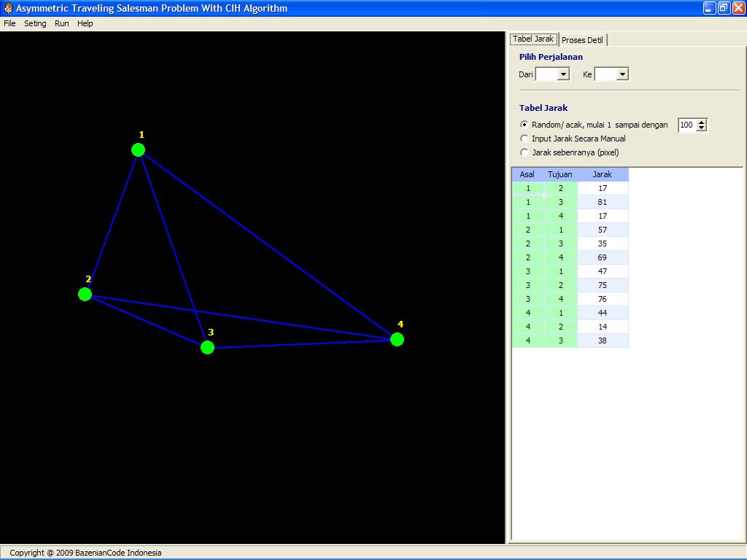This screenshot has height=560, width=747.
Task: Choose Input Jarak Secara Manual option
Action: click(524, 139)
